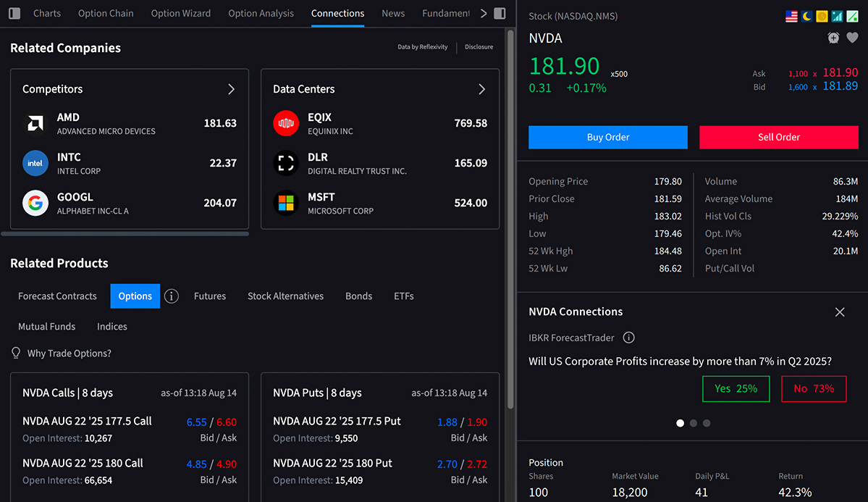Click the Why Trade Options lightbulb icon

(x=16, y=353)
